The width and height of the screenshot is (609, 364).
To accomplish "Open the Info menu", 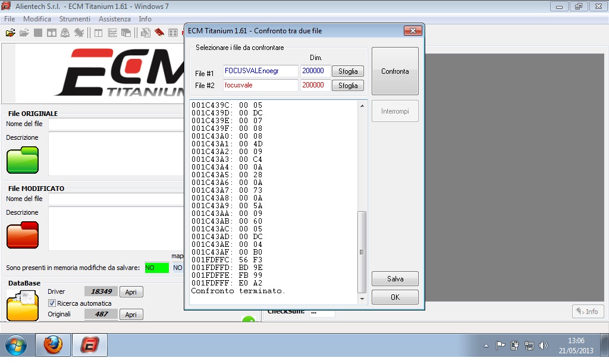I will click(145, 18).
